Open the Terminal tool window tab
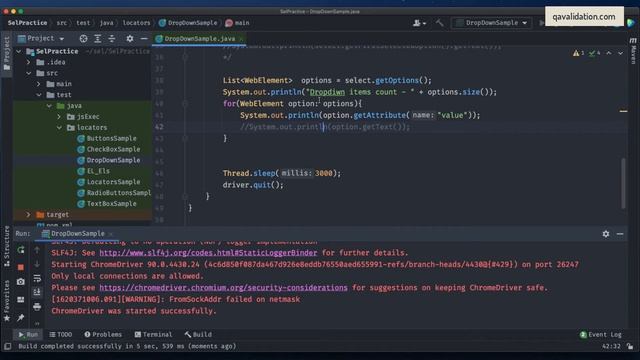The width and height of the screenshot is (640, 360). point(153,334)
